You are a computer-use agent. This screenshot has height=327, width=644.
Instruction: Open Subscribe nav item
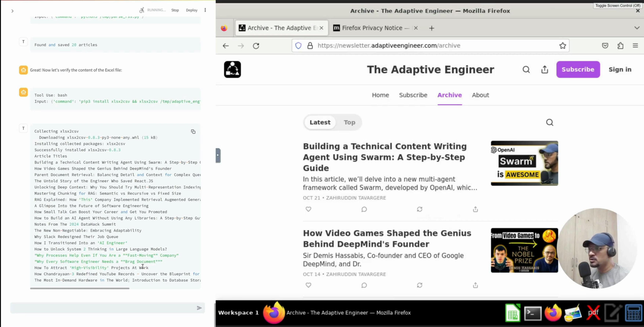pyautogui.click(x=413, y=95)
